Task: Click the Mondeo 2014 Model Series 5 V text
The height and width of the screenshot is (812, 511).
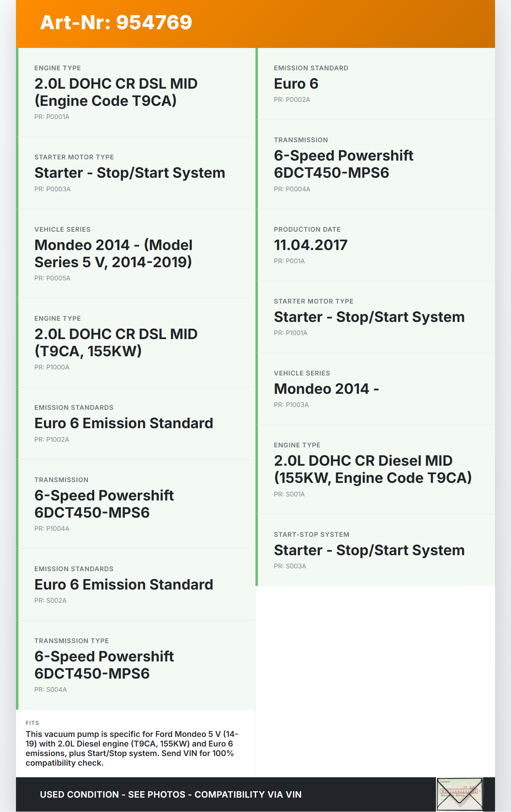Action: (113, 254)
